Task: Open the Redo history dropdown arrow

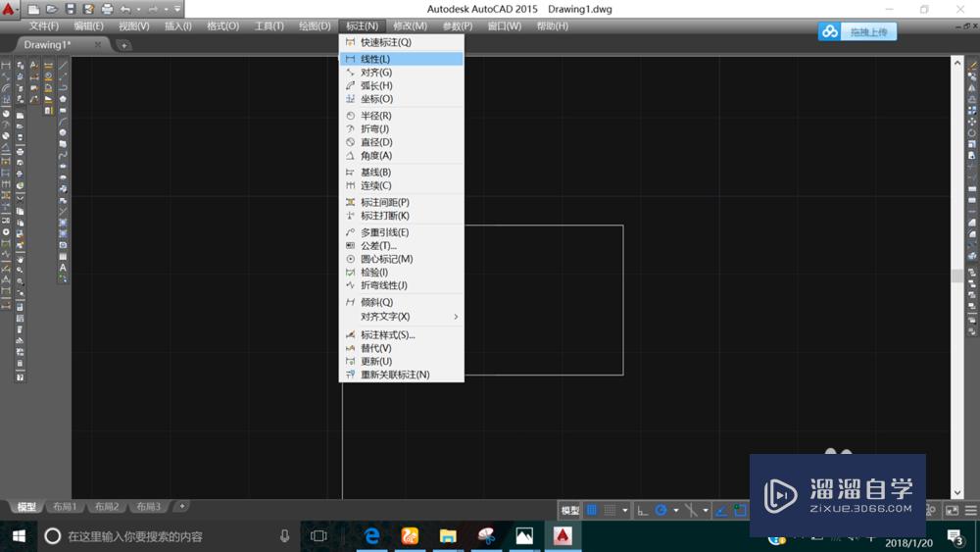Action: pyautogui.click(x=167, y=10)
